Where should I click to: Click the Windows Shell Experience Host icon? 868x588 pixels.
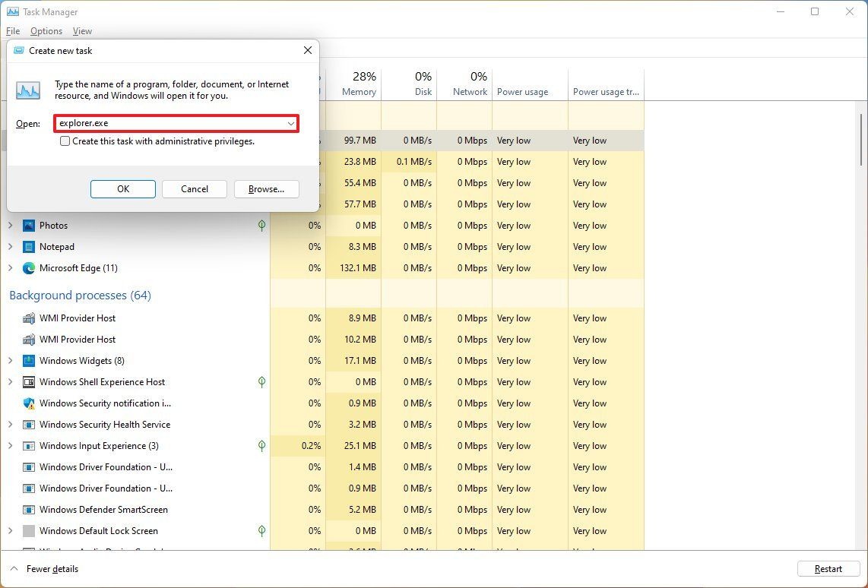point(29,381)
